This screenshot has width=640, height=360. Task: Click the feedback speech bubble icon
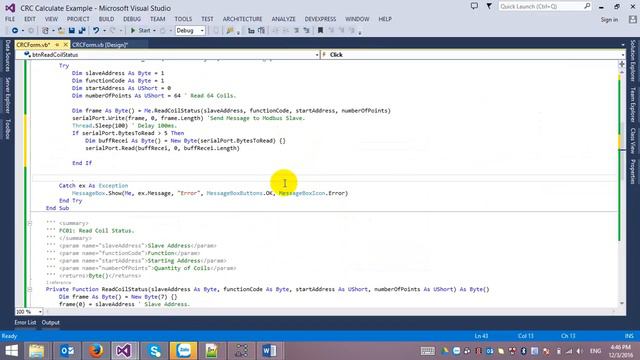click(474, 7)
